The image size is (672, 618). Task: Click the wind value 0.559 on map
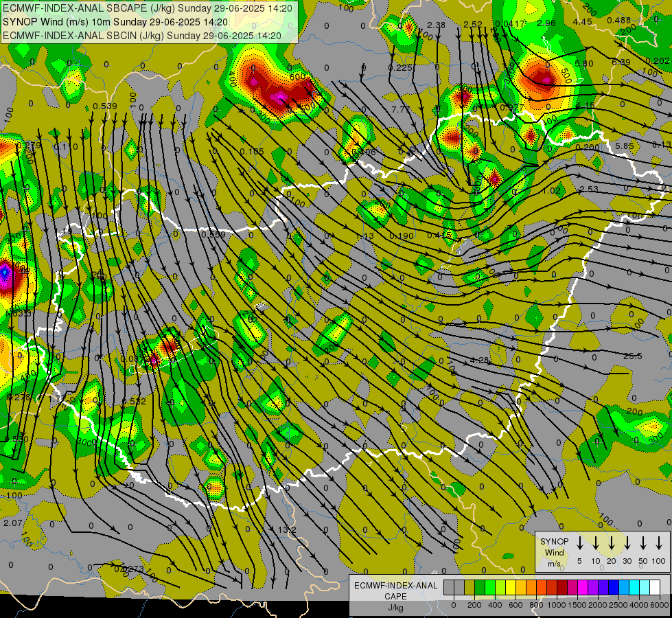tap(213, 235)
